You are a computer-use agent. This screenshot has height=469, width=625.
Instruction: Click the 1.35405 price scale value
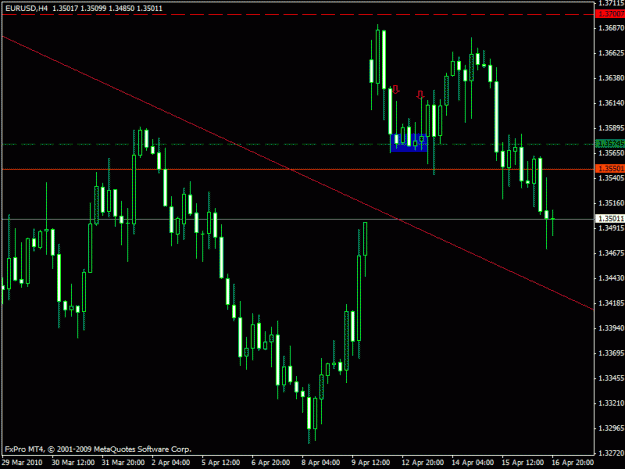click(x=611, y=178)
